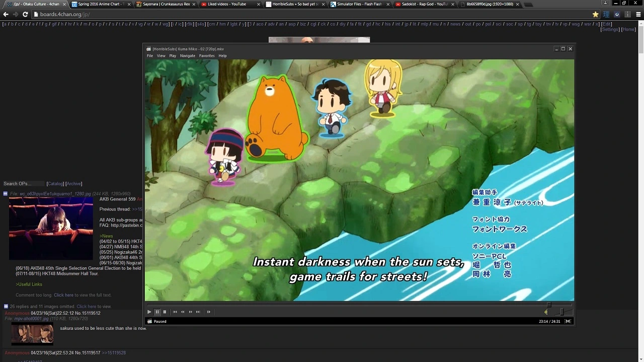The image size is (644, 362).
Task: Reload the 4chan page
Action: (25, 14)
